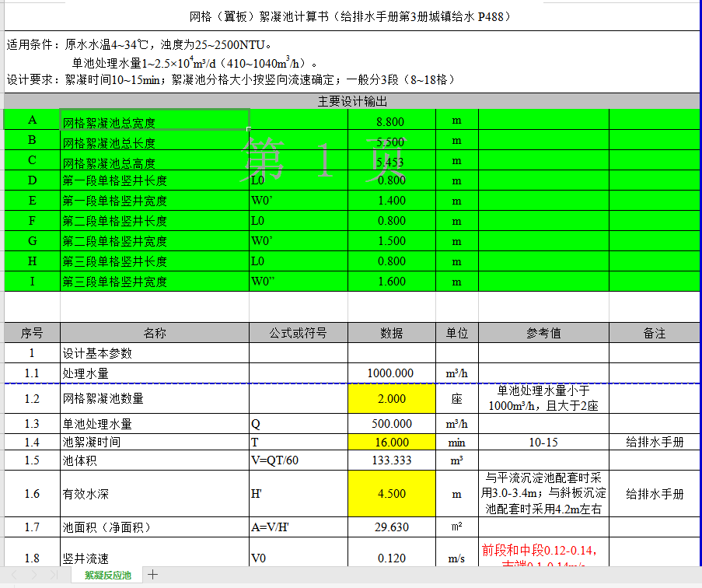Click the reference note 单池处理水量小于1000m³/h
Image resolution: width=702 pixels, height=588 pixels.
point(543,398)
